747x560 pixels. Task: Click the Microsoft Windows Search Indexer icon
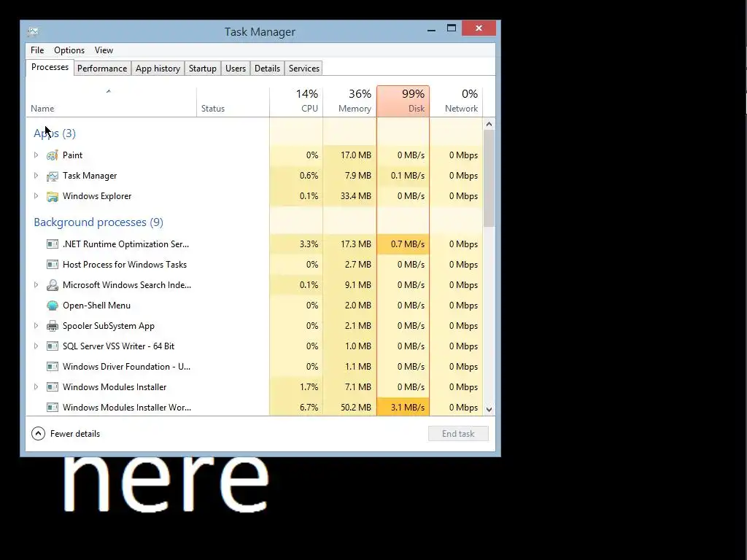pos(53,285)
